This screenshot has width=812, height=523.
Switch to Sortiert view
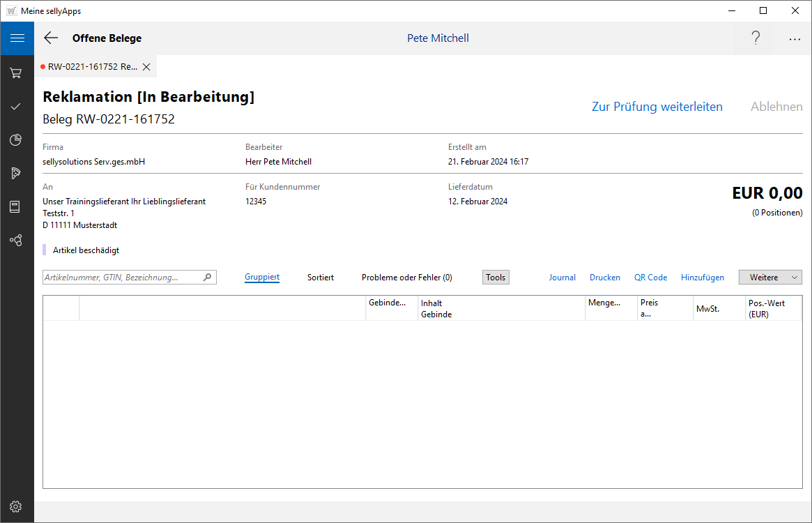coord(321,278)
